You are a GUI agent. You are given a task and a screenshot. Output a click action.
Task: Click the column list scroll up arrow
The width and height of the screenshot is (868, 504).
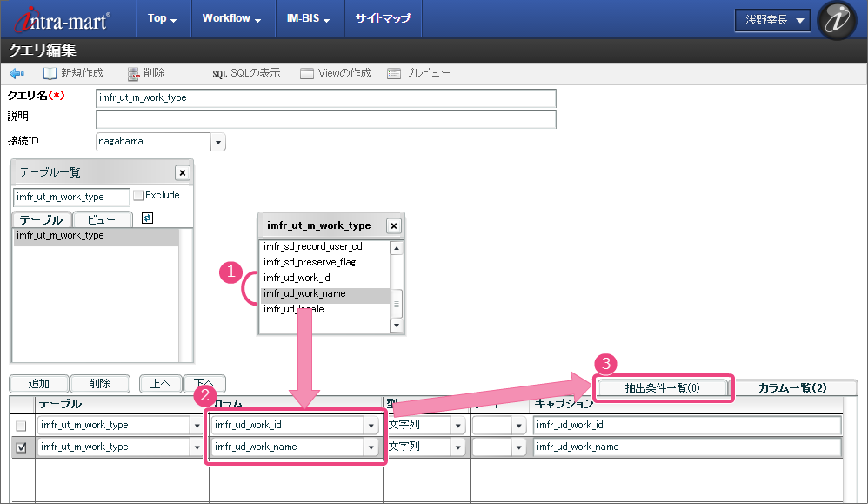(x=397, y=249)
